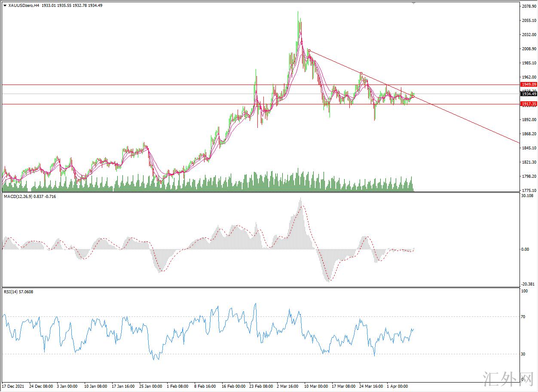This screenshot has height=392, width=538.
Task: Click the triangle arrow beside XAUUSDzero,H4
Action: pos(5,6)
